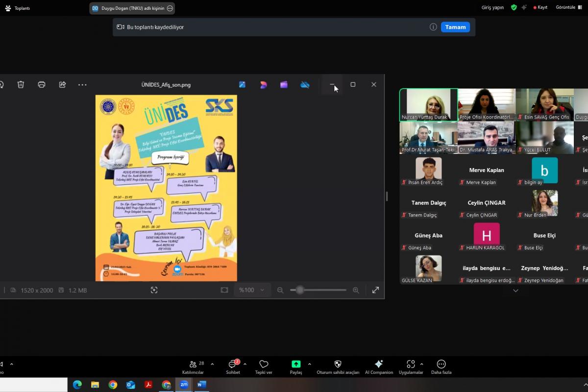Delete the image with trash icon
Viewport: 588px width, 392px height.
[21, 84]
